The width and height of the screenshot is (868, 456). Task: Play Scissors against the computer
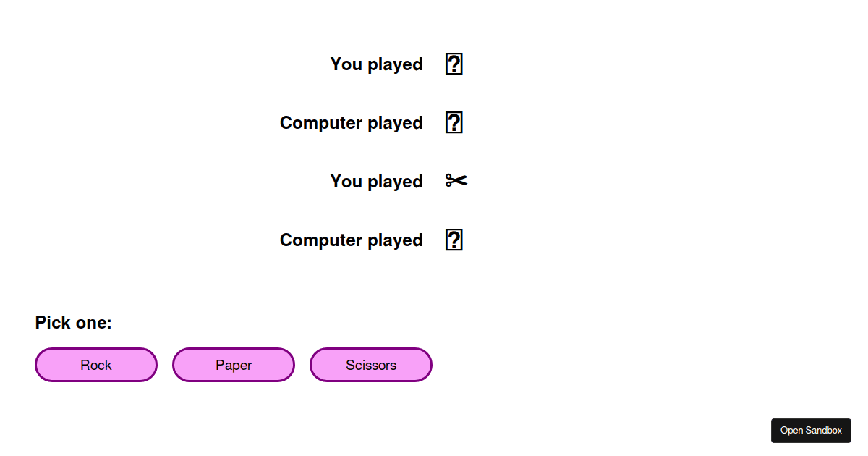click(x=370, y=365)
